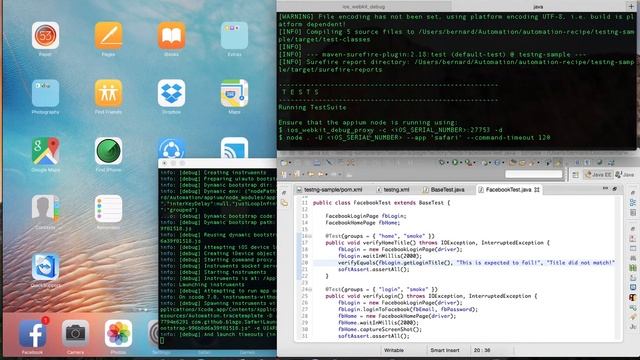The image size is (640, 360).
Task: Click the green Run button in Eclipse
Action: [455, 162]
